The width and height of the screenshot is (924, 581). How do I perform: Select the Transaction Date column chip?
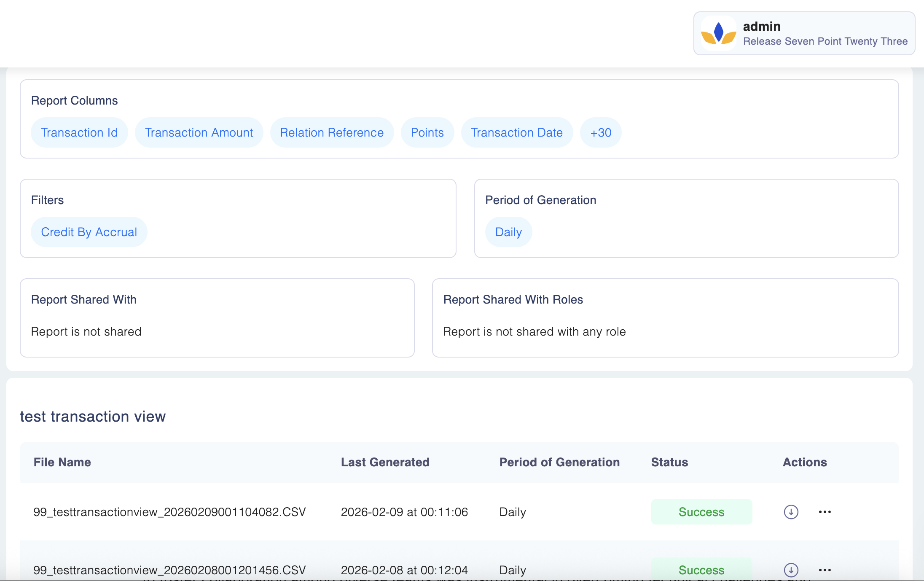pos(517,132)
